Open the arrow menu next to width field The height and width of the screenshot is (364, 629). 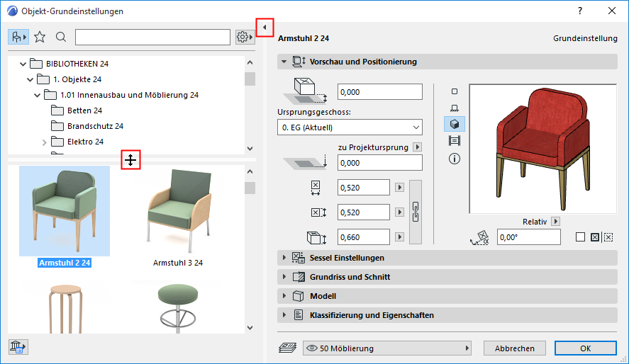399,188
